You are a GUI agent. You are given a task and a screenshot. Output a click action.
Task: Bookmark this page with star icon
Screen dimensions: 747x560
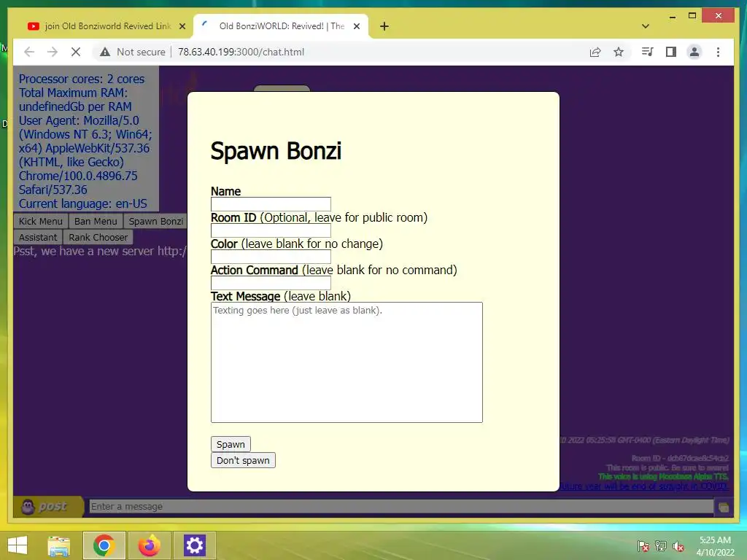619,52
